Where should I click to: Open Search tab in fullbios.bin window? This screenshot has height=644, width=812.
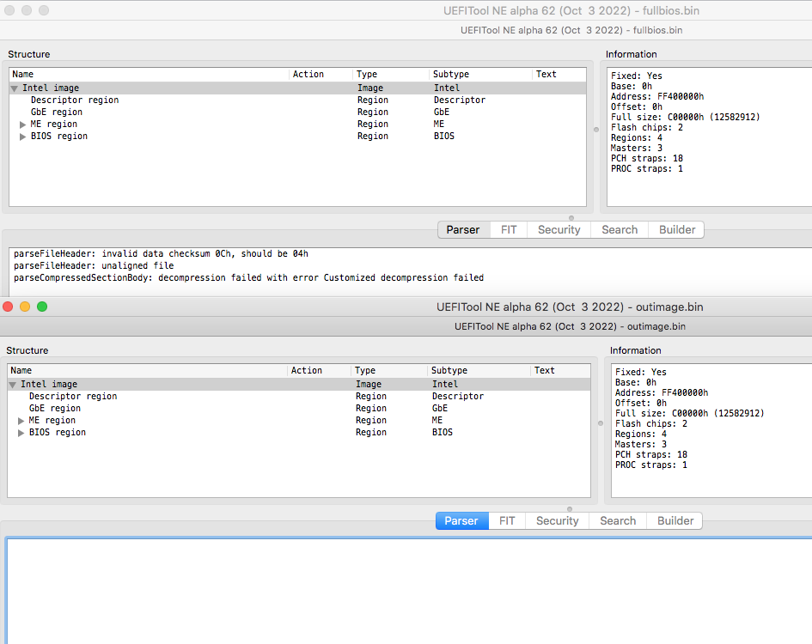[620, 230]
